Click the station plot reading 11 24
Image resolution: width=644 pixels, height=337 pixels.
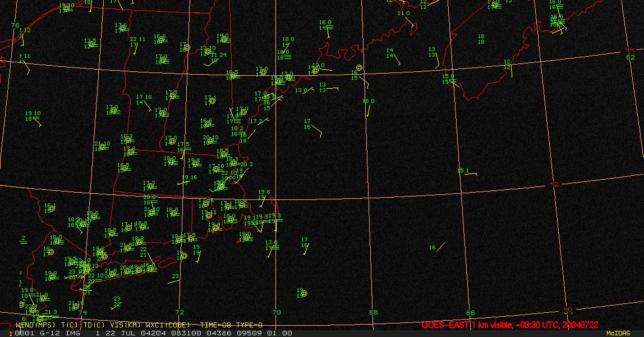(x=219, y=54)
